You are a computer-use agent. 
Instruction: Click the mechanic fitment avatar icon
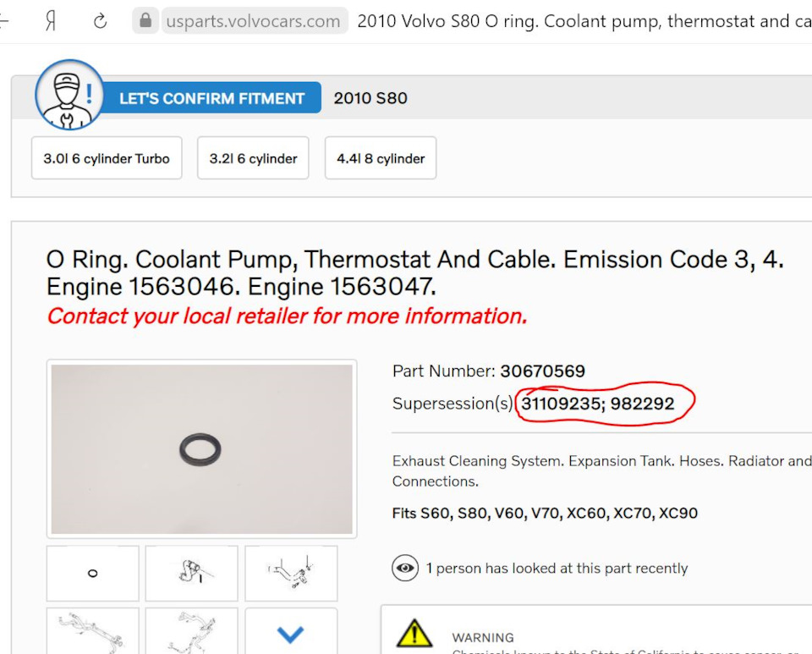69,95
